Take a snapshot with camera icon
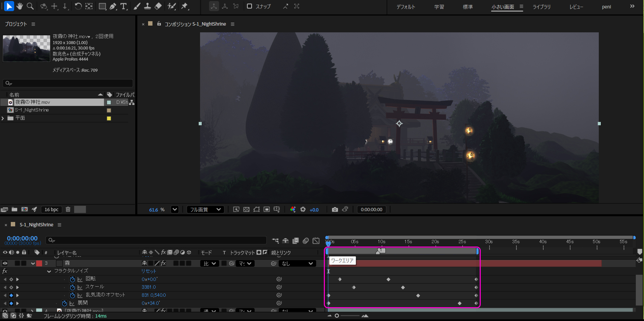 click(335, 210)
